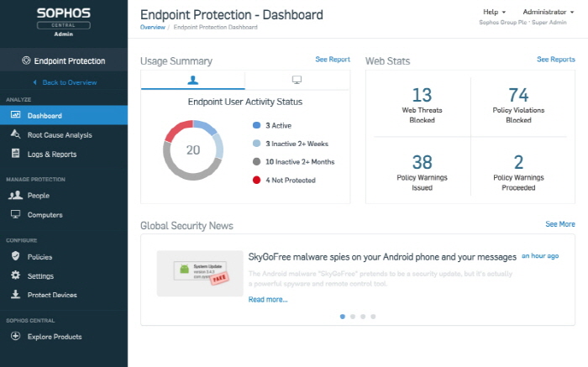Click the Logs & Reports icon

15,154
